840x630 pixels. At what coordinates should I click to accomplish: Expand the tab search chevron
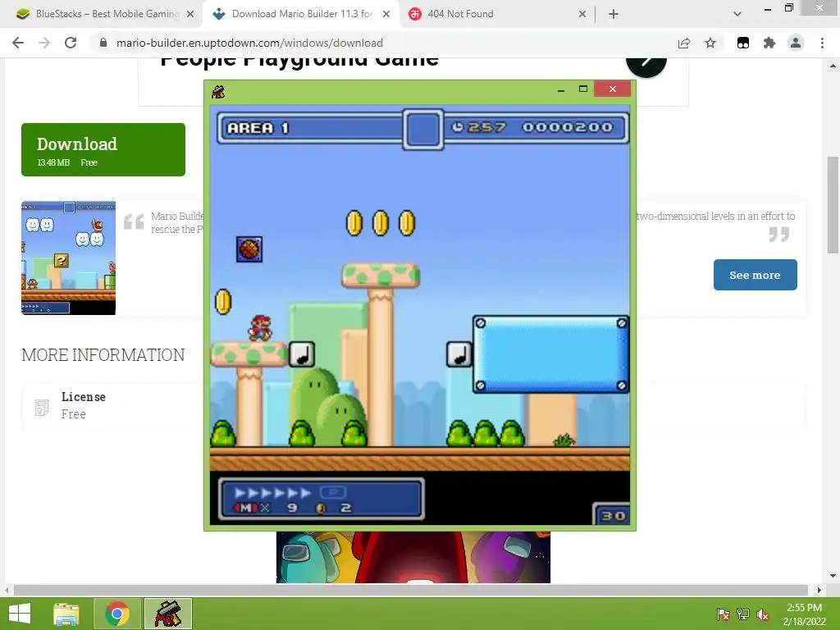click(x=737, y=14)
